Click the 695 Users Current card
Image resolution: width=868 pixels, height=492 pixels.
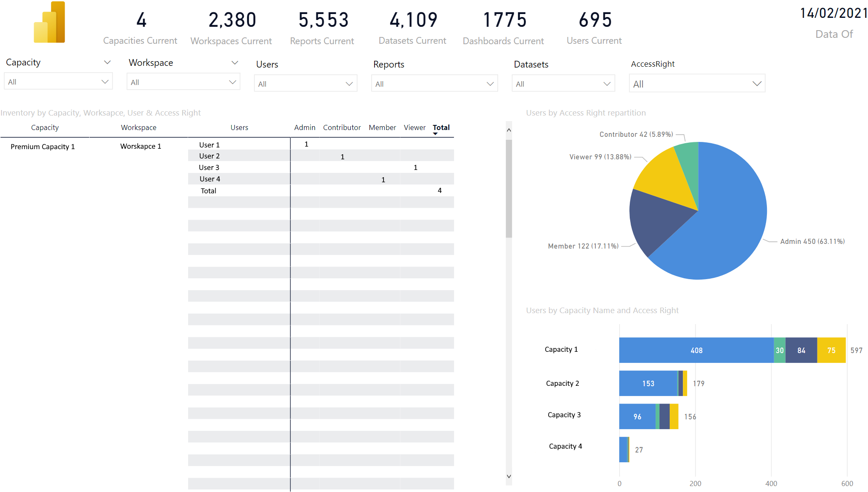[x=595, y=28]
